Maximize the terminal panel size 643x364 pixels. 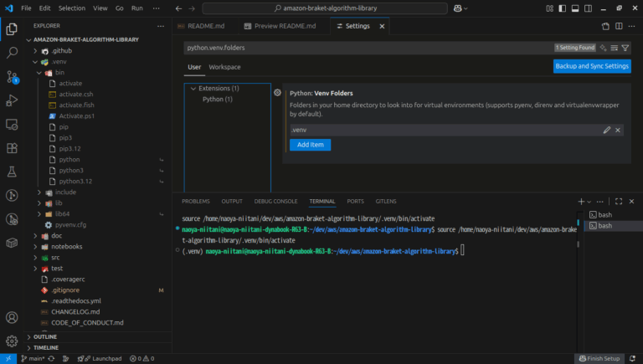(x=619, y=202)
